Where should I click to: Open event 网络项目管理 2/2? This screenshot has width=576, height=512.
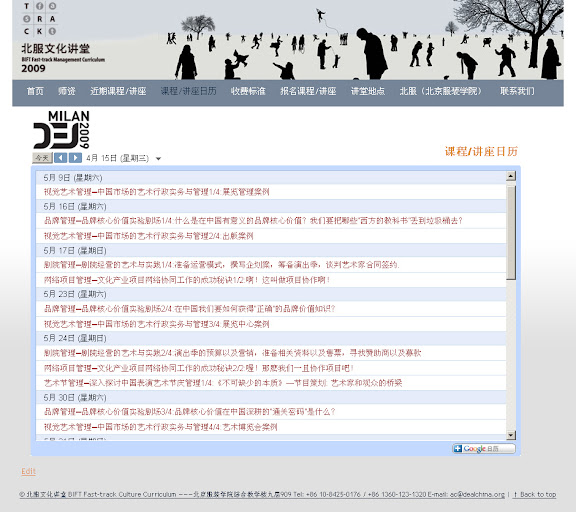coord(199,368)
